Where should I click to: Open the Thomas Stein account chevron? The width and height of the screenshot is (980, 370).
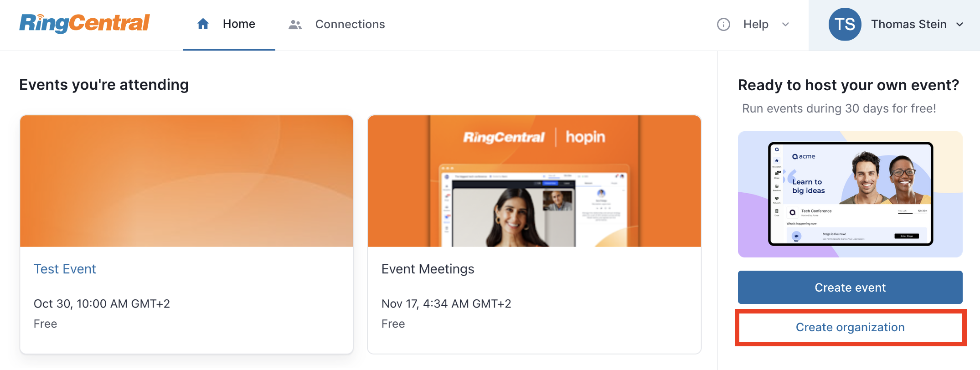(x=959, y=25)
